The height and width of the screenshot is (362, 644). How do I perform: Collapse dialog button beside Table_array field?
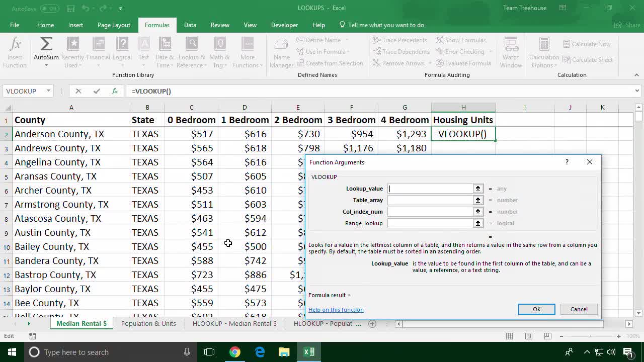478,200
